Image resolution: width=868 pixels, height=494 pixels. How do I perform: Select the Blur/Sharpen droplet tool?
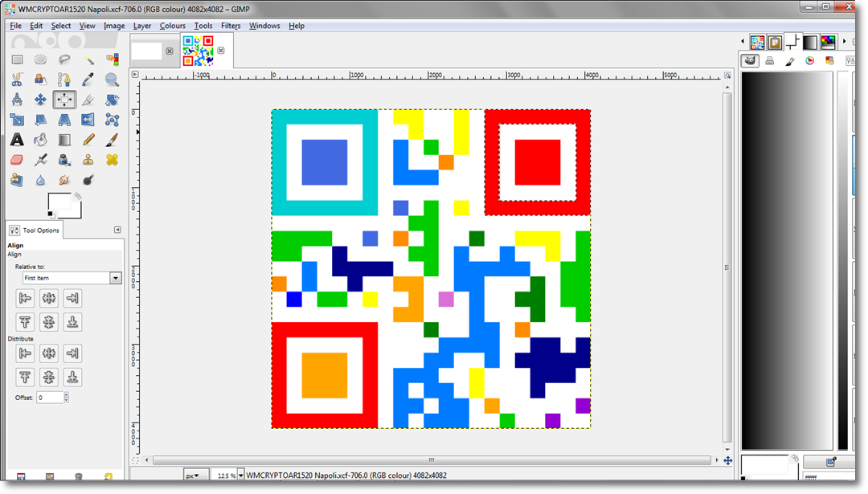click(40, 180)
